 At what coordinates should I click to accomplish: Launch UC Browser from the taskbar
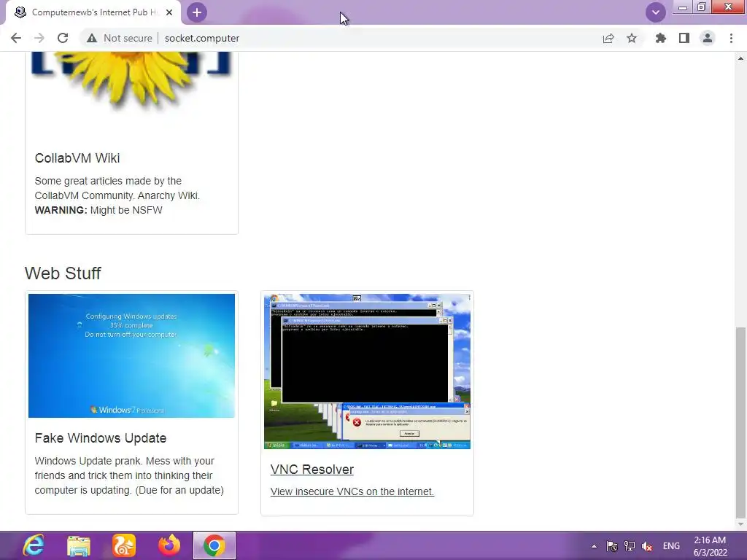coord(124,545)
